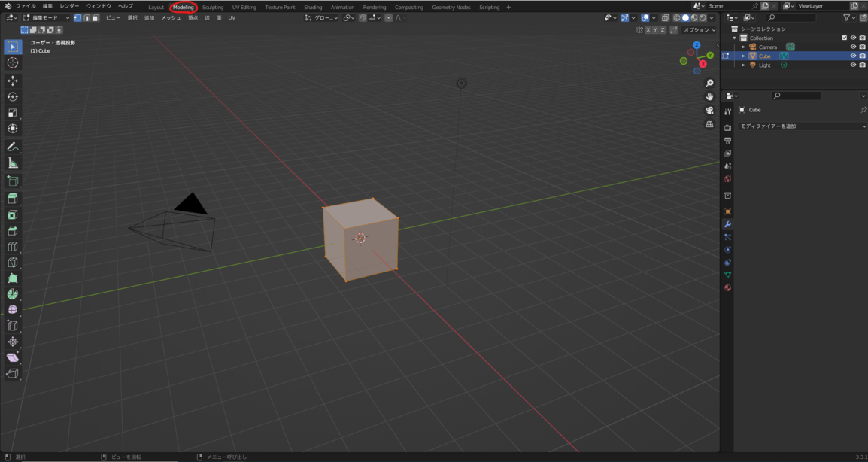Open the 編集モード mode dropdown
Viewport: 868px width, 462px height.
pos(46,18)
